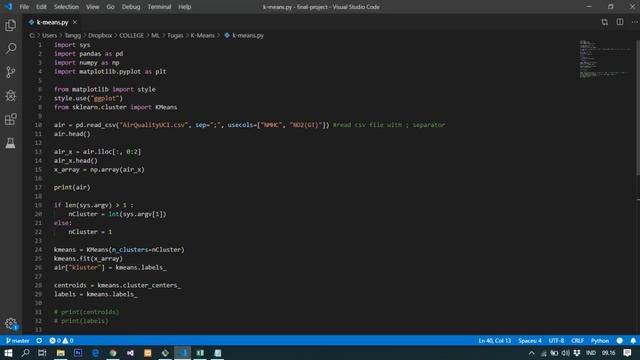Click the Tangg breadcrumb segment
640x360 pixels.
pyautogui.click(x=73, y=36)
